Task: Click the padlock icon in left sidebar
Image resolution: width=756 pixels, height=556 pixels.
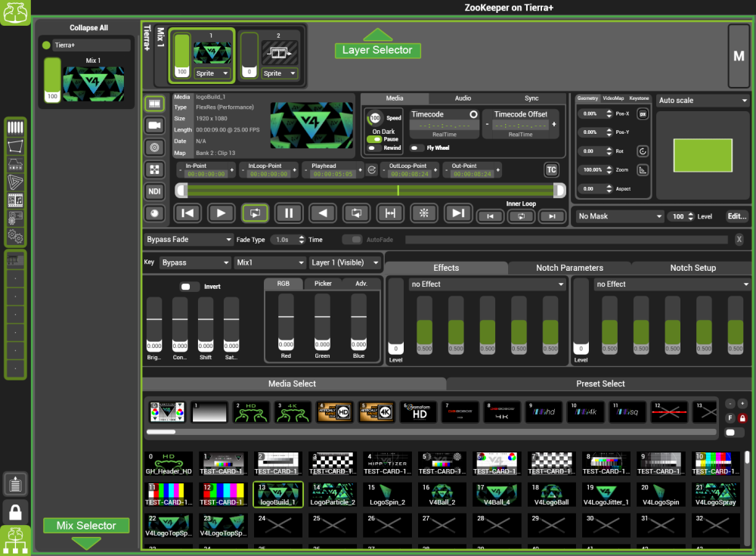Action: pos(16,511)
